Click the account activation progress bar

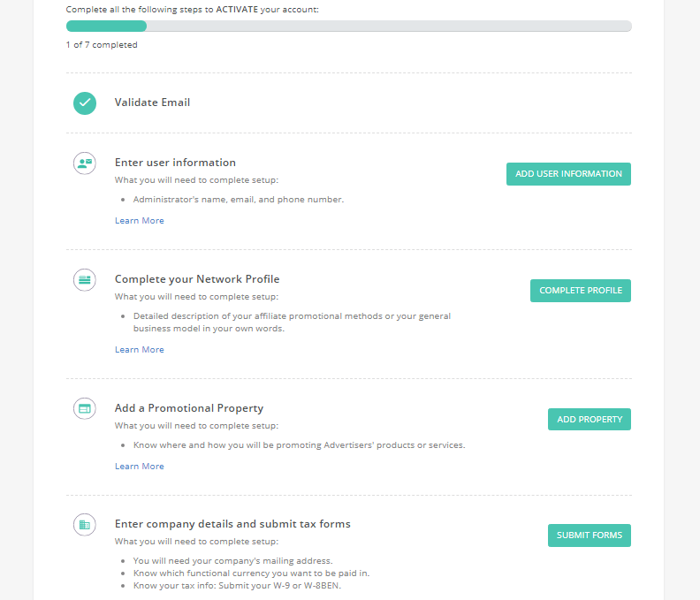point(348,26)
